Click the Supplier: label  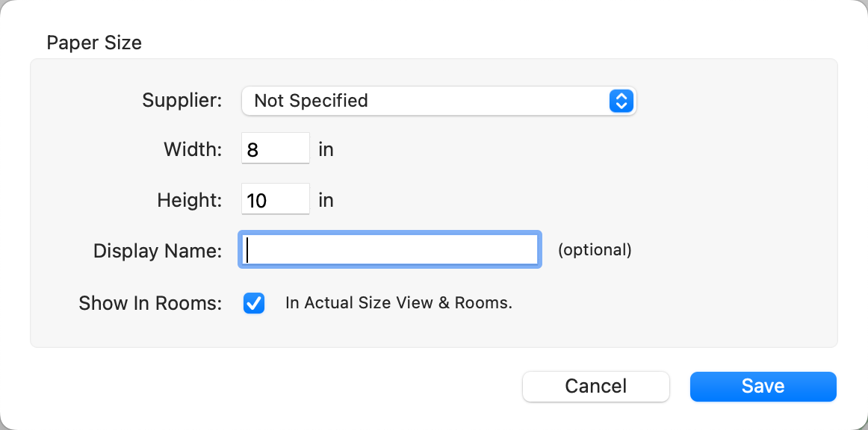point(182,101)
